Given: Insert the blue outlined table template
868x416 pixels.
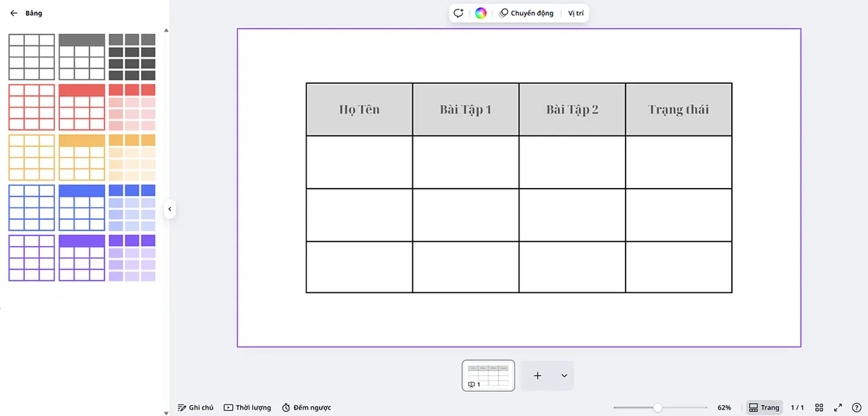Looking at the screenshot, I should pyautogui.click(x=31, y=208).
